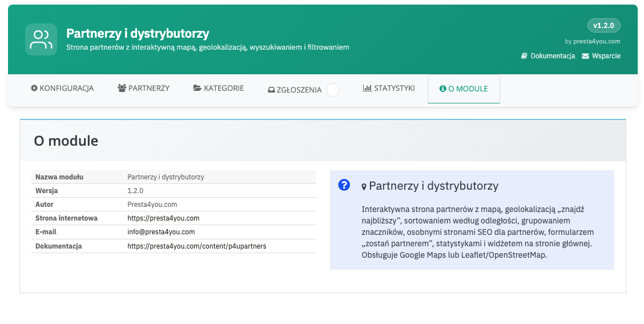Click the 'Wersja' row label

pos(46,191)
